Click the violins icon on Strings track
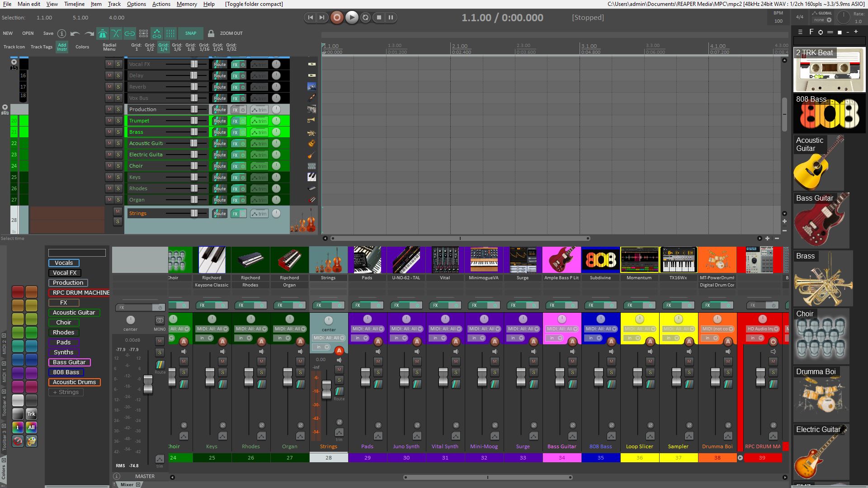Screen dimensions: 868x488 [303, 220]
